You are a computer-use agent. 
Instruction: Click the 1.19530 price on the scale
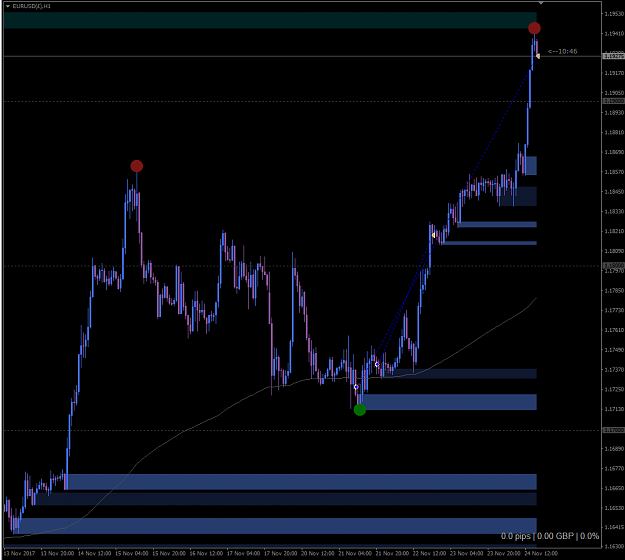(614, 14)
